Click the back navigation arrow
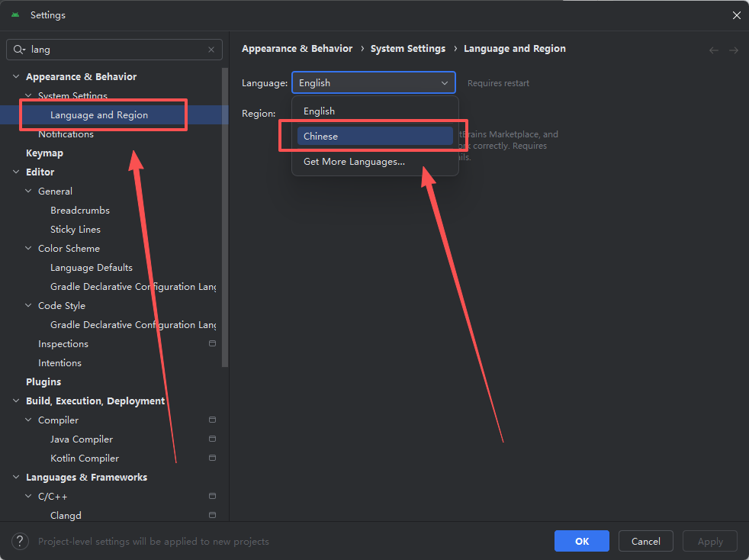749x560 pixels. click(714, 50)
